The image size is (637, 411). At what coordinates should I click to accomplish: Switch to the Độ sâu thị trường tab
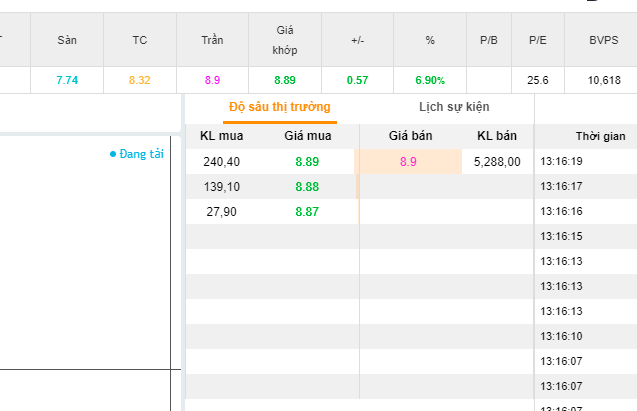(279, 107)
